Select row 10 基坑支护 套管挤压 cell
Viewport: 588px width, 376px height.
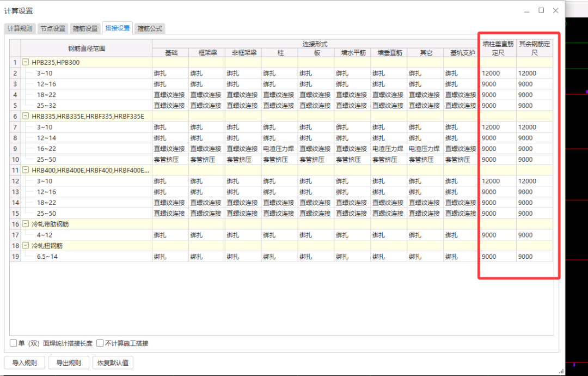coord(462,160)
